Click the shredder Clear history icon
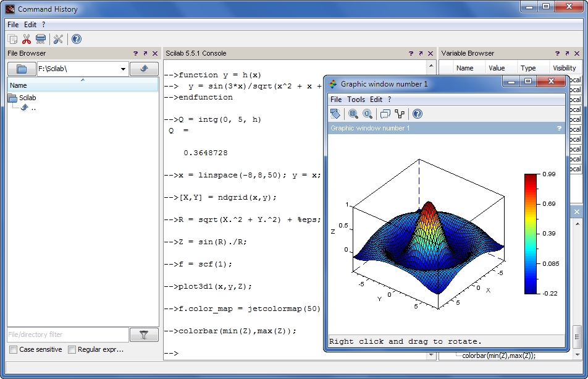Viewport: 588px width, 379px height. 41,39
